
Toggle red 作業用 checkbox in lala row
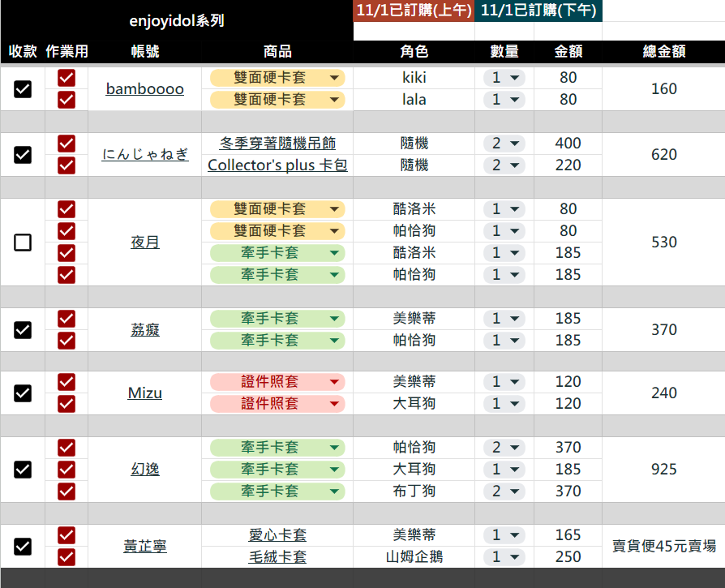66,100
